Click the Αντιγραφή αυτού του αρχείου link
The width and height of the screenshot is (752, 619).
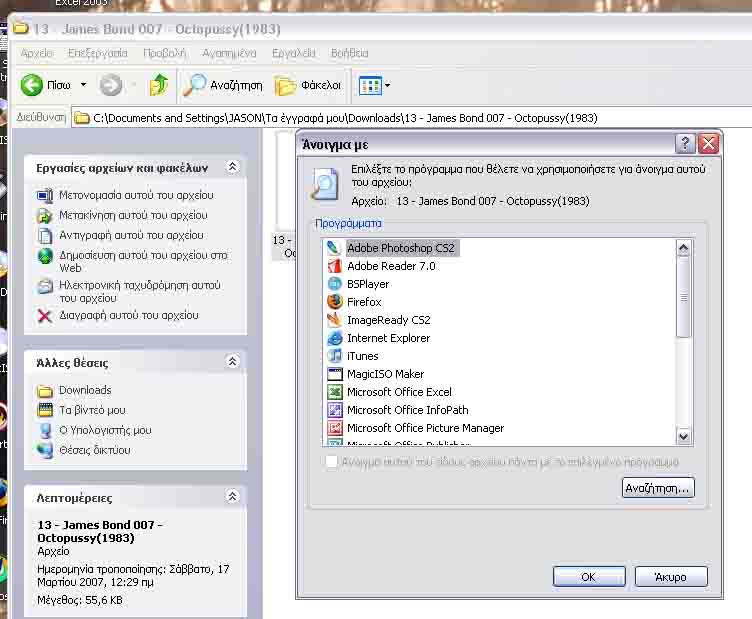click(x=131, y=235)
